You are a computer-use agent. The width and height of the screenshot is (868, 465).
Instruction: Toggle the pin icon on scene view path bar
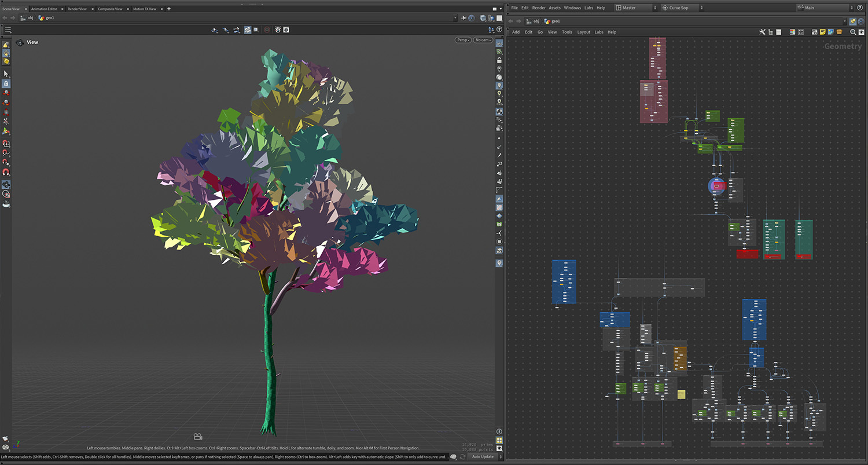pos(463,18)
